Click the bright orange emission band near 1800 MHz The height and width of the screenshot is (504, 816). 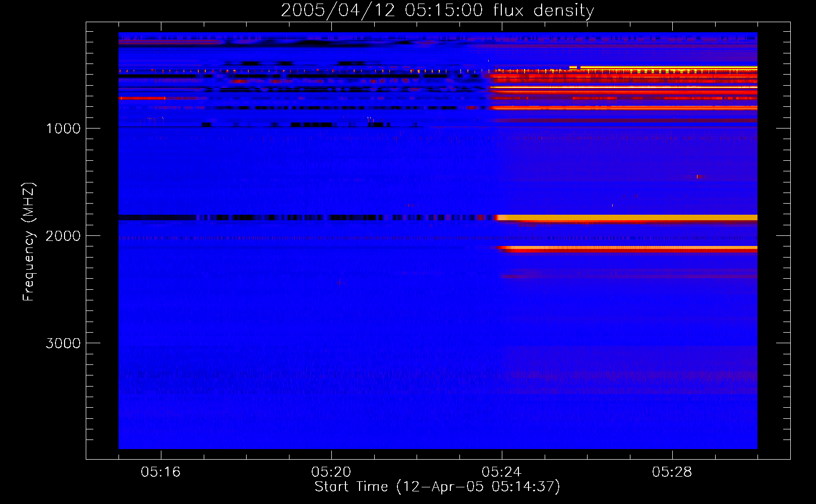pyautogui.click(x=626, y=218)
